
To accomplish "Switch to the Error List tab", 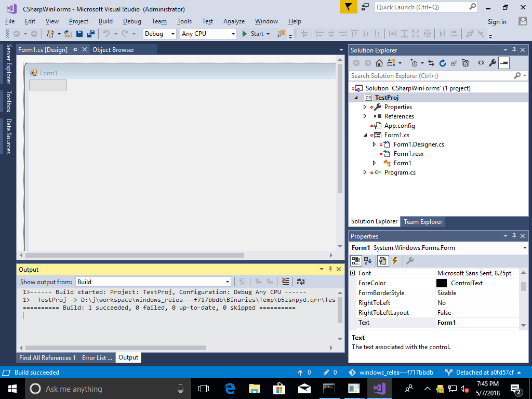I will coord(97,357).
